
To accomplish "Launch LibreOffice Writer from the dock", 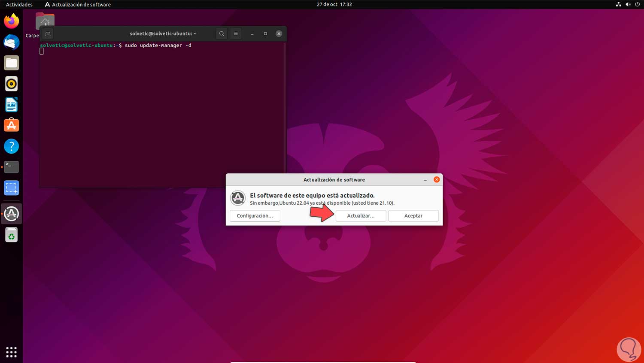I will 12,105.
